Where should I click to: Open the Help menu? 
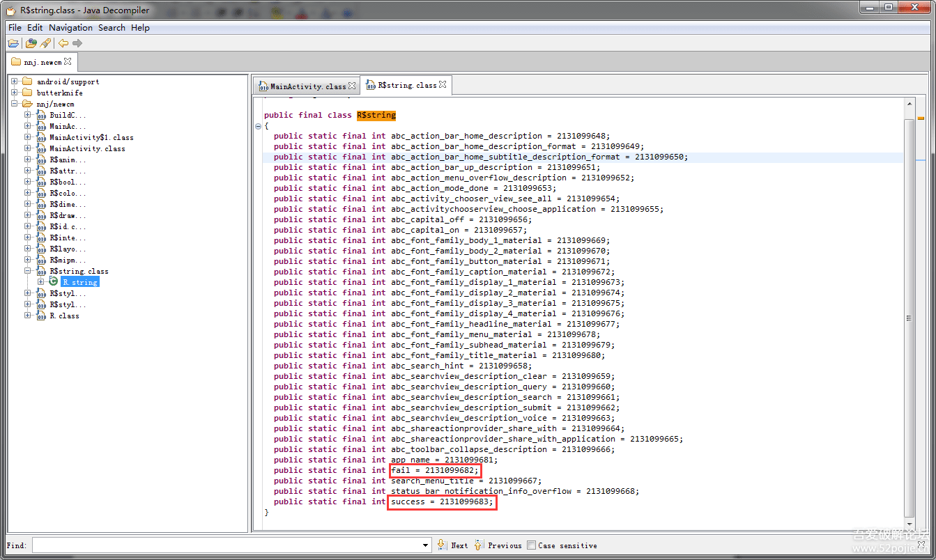(x=140, y=28)
